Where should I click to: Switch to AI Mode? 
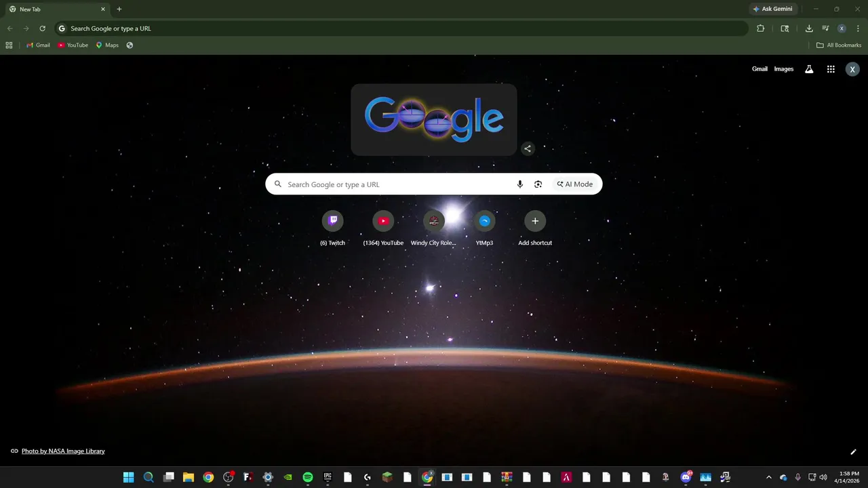[575, 184]
